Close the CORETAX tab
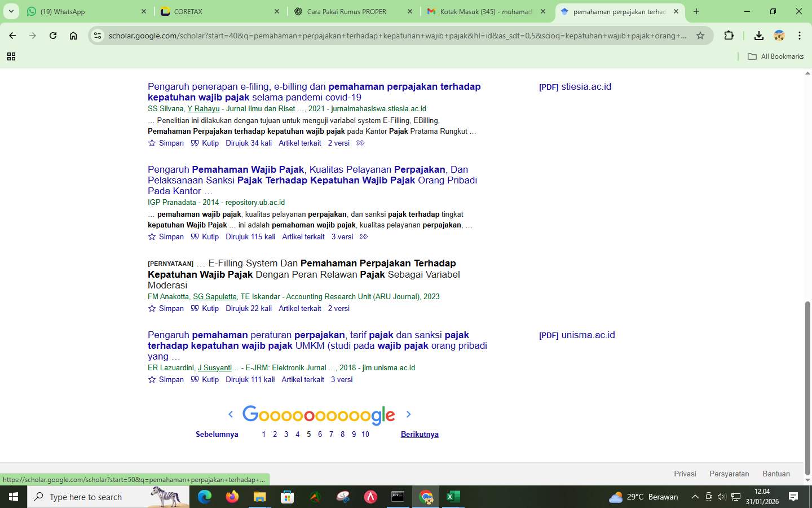The width and height of the screenshot is (812, 508). [x=277, y=11]
